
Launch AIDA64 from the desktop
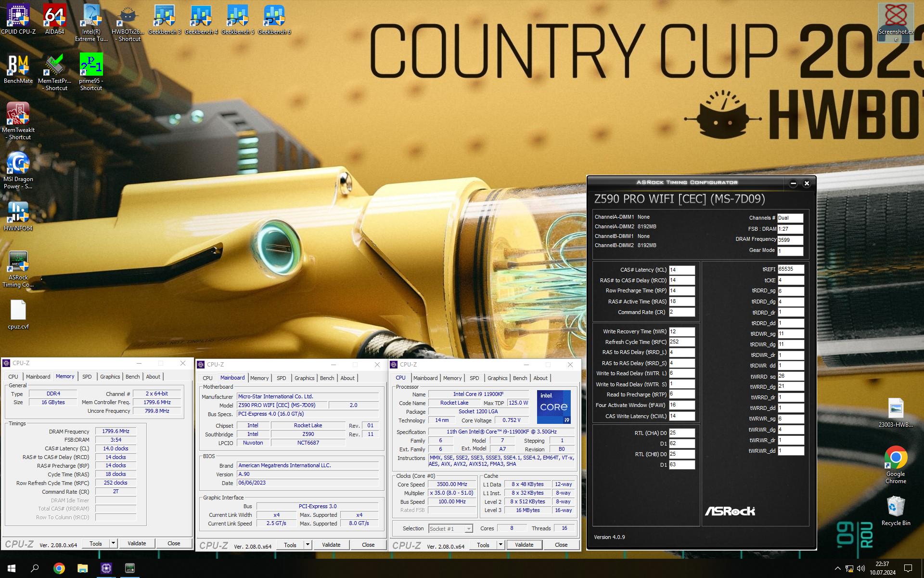[54, 19]
